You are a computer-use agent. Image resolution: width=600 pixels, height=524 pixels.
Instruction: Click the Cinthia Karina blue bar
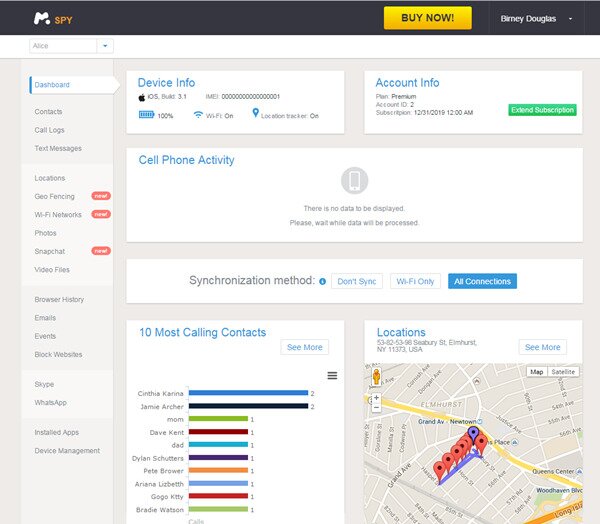(248, 393)
